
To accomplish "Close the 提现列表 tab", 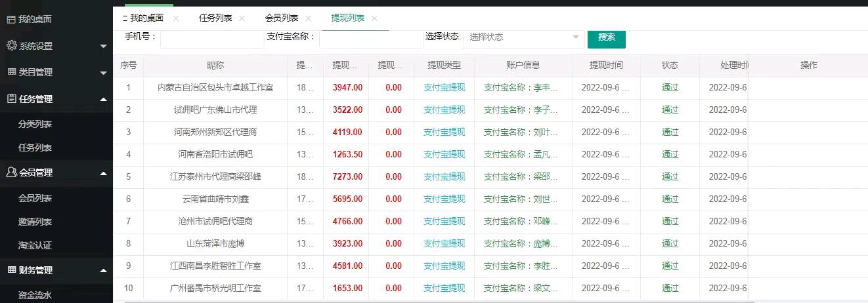I will 374,18.
